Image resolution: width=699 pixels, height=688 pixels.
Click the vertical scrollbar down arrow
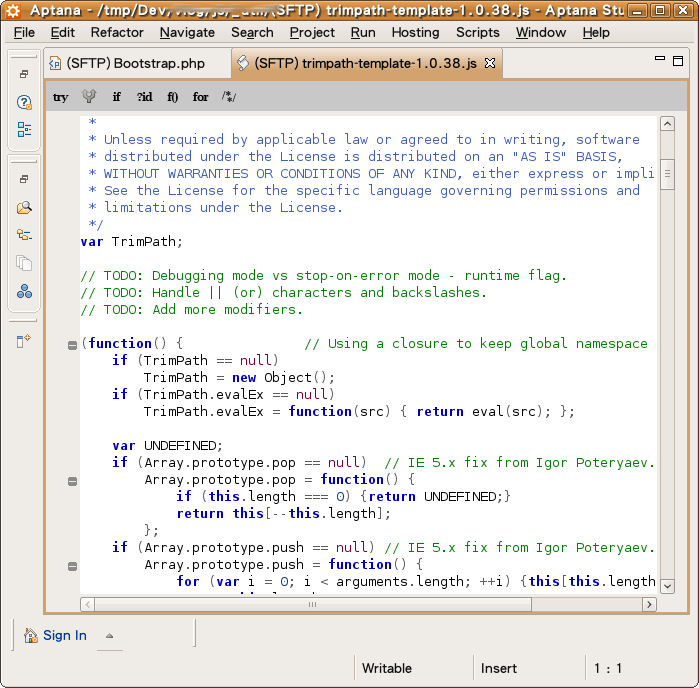[x=667, y=586]
